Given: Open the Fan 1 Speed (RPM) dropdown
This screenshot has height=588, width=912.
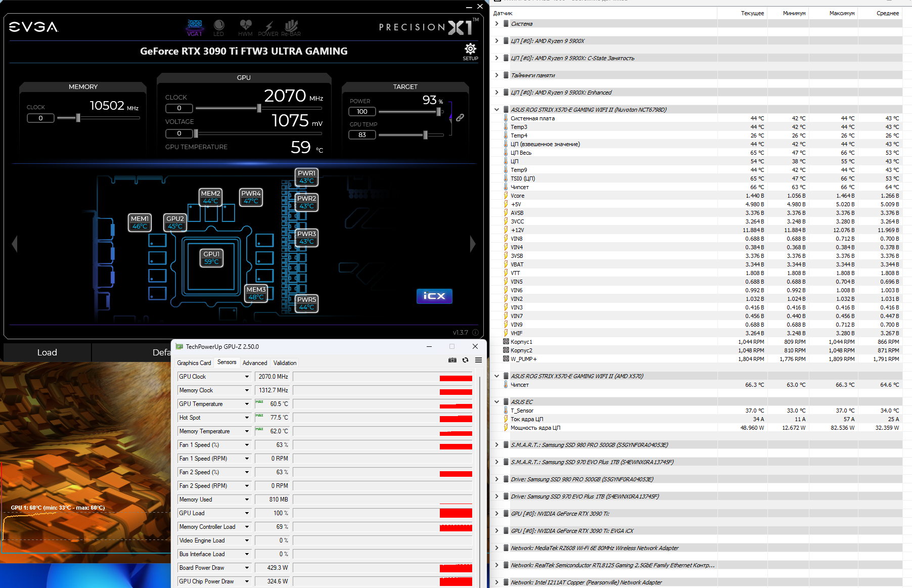Looking at the screenshot, I should pyautogui.click(x=247, y=459).
